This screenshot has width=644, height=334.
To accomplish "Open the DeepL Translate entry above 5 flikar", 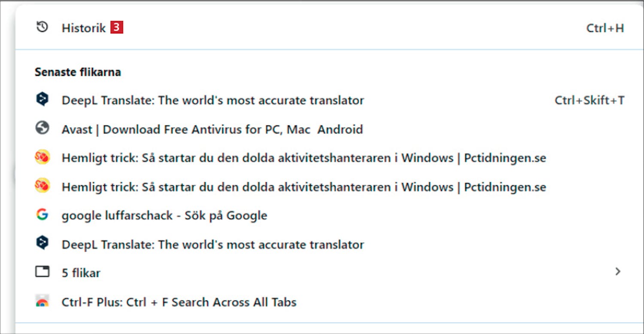I will point(329,244).
